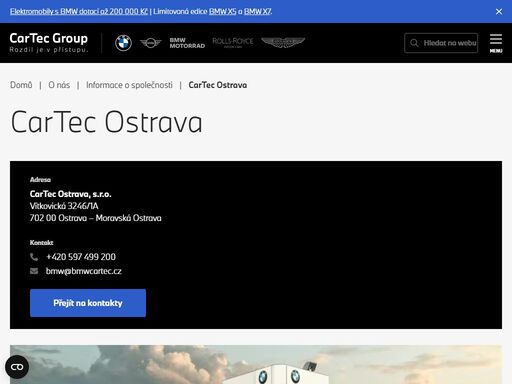Click the search magnifier icon
Viewport: 512px width, 384px height.
pyautogui.click(x=414, y=43)
